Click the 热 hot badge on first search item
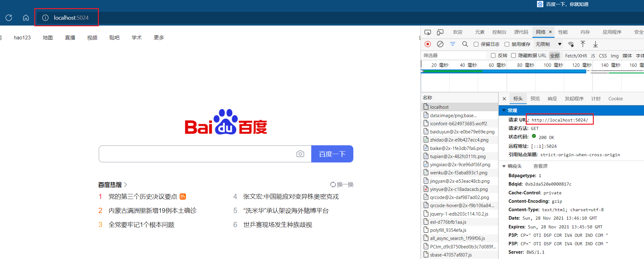The height and width of the screenshot is (259, 644). 183,197
